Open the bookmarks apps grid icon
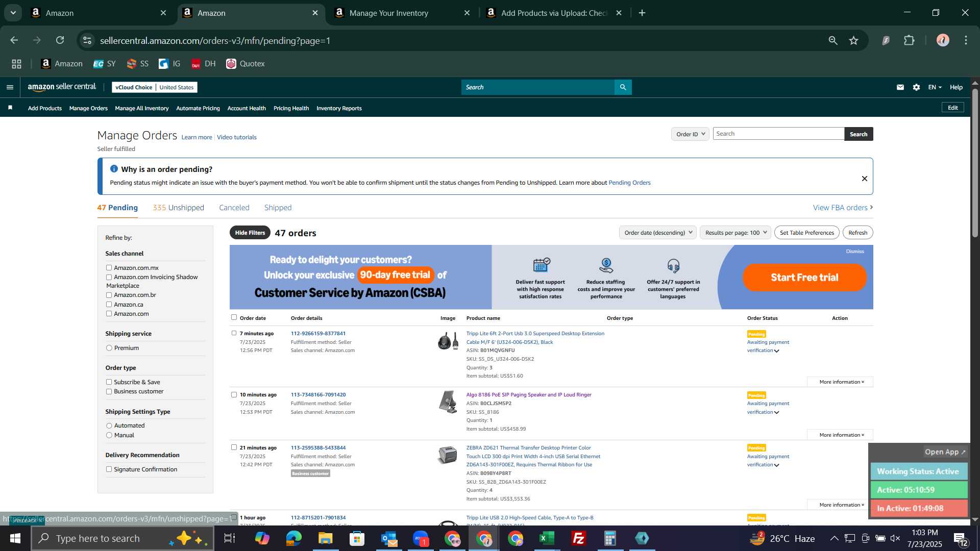The image size is (980, 551). 16,64
